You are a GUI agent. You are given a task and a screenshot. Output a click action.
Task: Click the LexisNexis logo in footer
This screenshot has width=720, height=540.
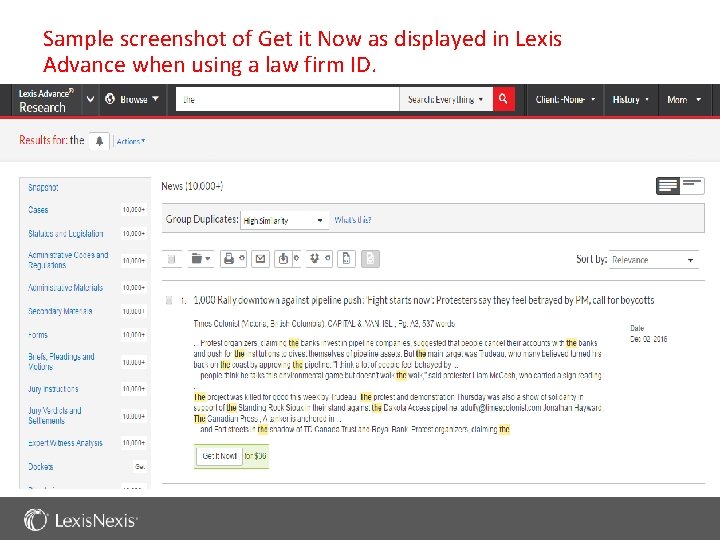(x=81, y=520)
